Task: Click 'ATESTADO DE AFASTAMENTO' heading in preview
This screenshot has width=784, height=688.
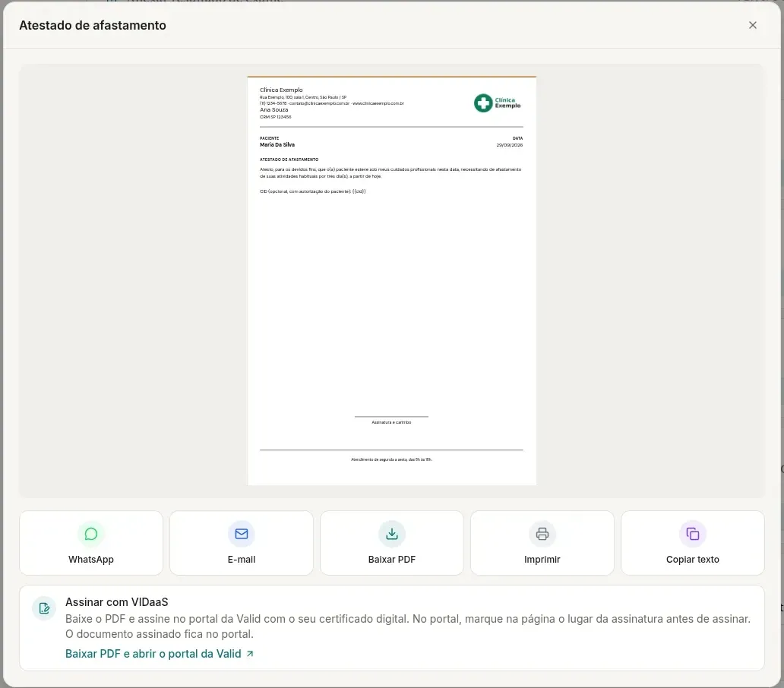Action: coord(289,159)
